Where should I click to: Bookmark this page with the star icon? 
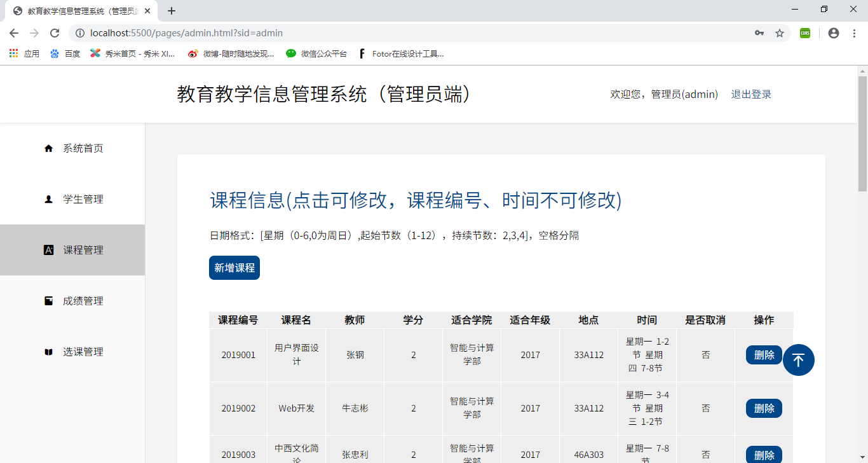click(x=780, y=33)
